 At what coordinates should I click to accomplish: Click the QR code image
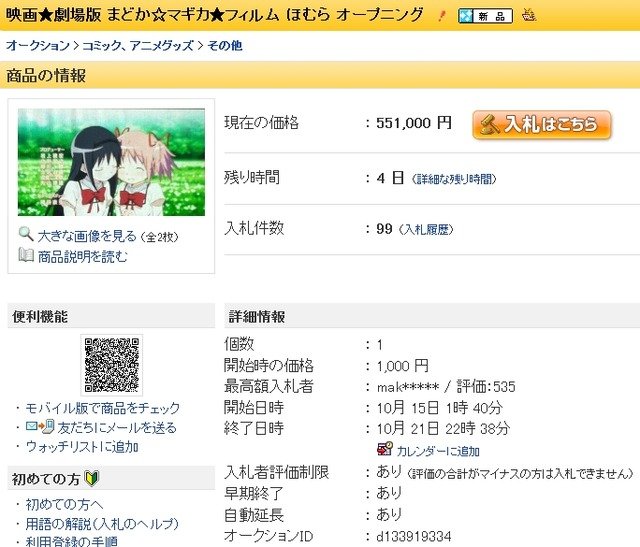[111, 365]
